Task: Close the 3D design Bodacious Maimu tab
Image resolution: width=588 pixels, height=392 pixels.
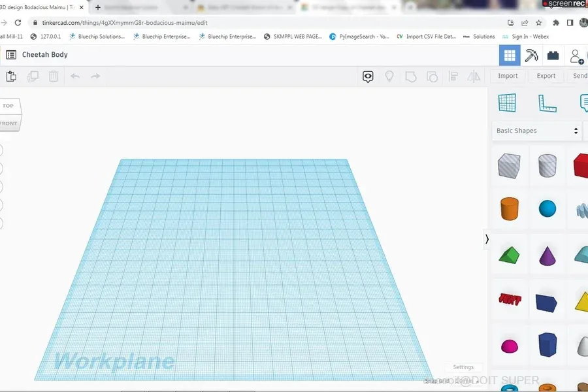Action: coord(82,7)
